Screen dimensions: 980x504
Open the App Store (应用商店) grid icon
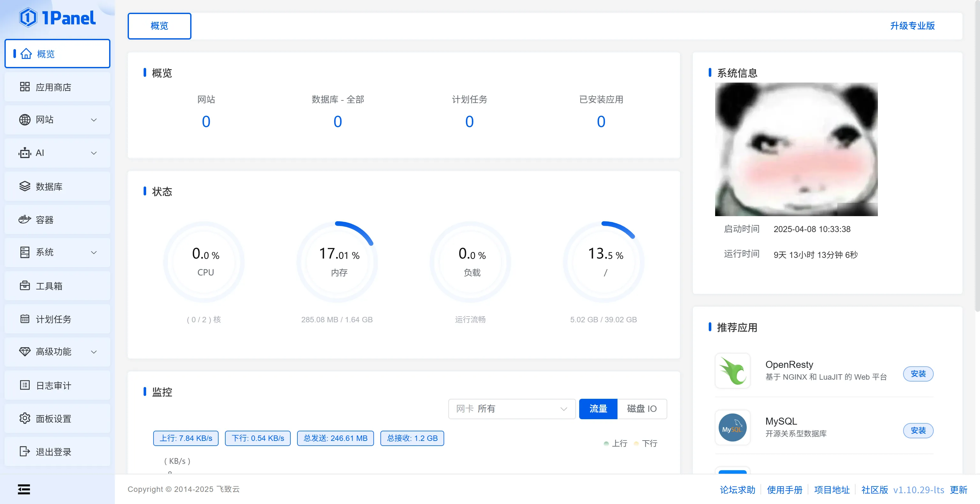tap(25, 87)
